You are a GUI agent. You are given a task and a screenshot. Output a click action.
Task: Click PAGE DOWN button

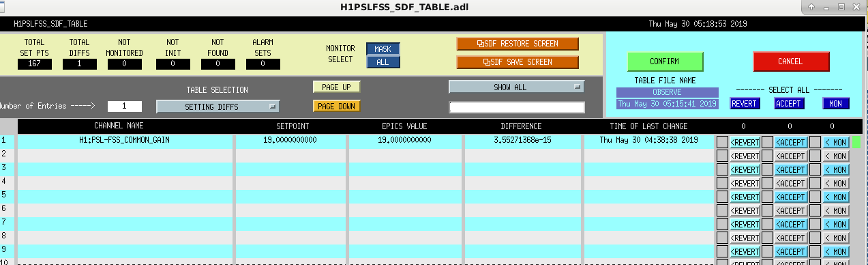coord(336,107)
